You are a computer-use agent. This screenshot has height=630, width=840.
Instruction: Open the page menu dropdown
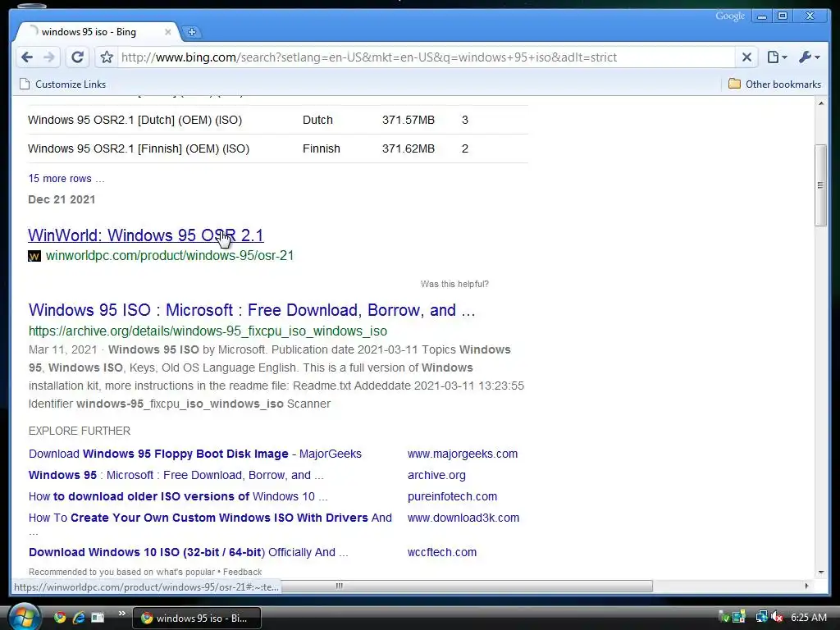[x=777, y=57]
